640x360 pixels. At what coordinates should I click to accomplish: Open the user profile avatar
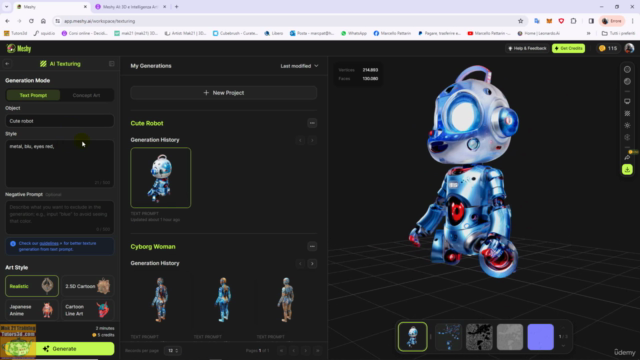coord(629,48)
